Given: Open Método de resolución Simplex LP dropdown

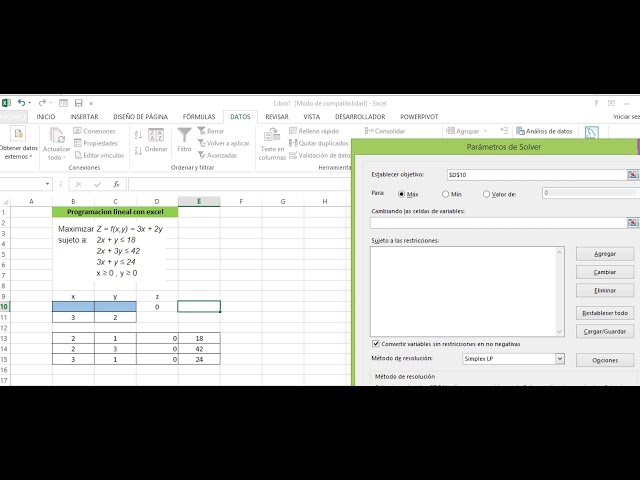Looking at the screenshot, I should pyautogui.click(x=560, y=359).
